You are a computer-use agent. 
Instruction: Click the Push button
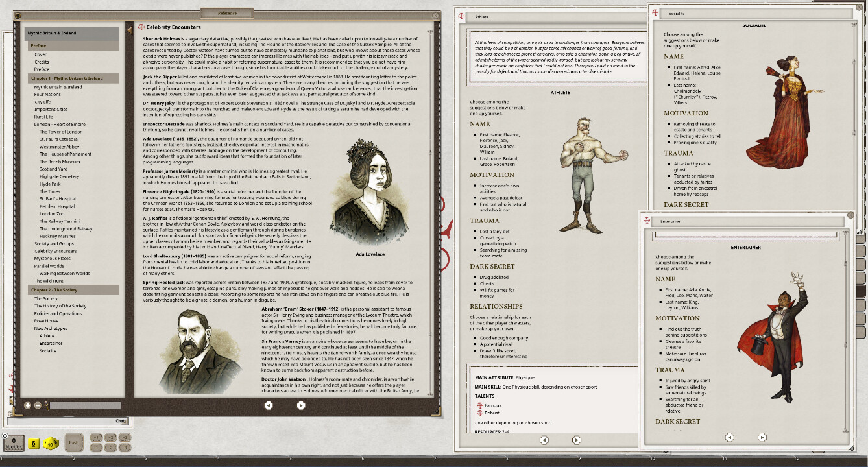coord(74,442)
